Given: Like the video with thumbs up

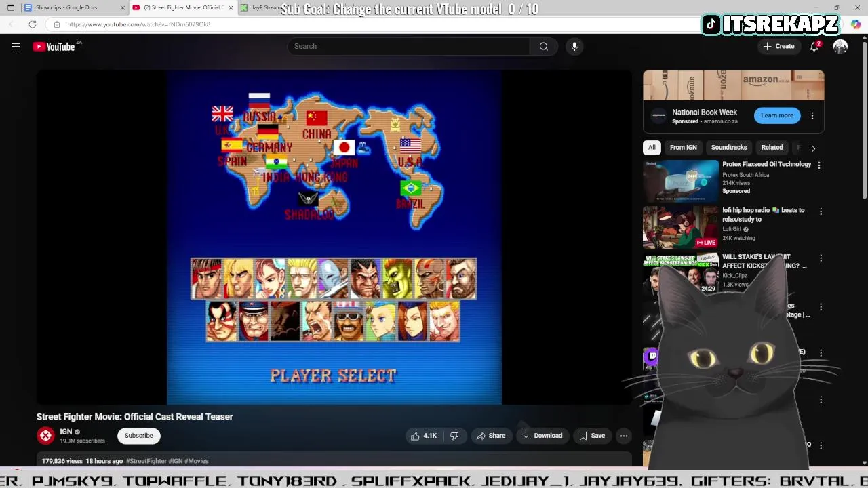Looking at the screenshot, I should pos(423,436).
